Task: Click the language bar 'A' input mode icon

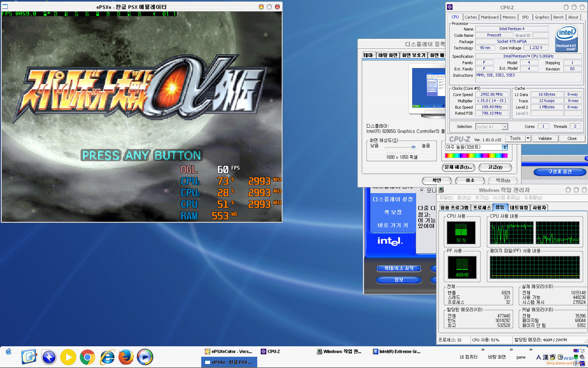Action: pyautogui.click(x=538, y=357)
